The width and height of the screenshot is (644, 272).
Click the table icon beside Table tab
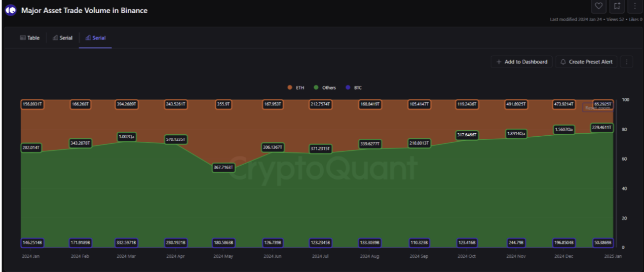[22, 38]
